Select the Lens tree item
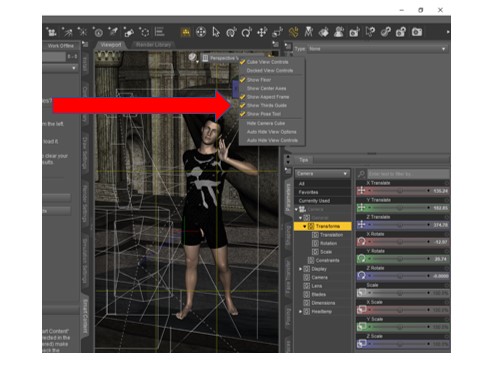 coord(313,286)
